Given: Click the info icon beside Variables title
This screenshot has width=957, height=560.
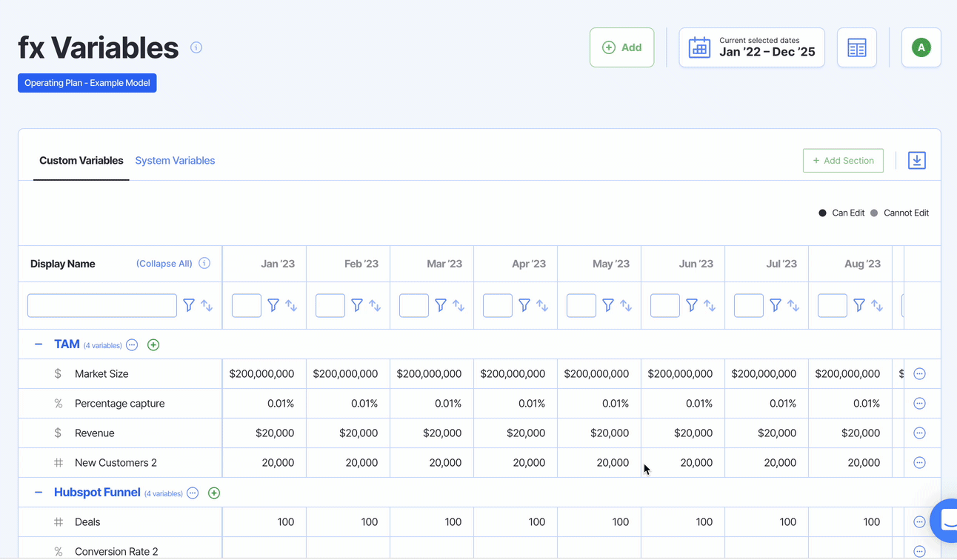Looking at the screenshot, I should [x=196, y=47].
